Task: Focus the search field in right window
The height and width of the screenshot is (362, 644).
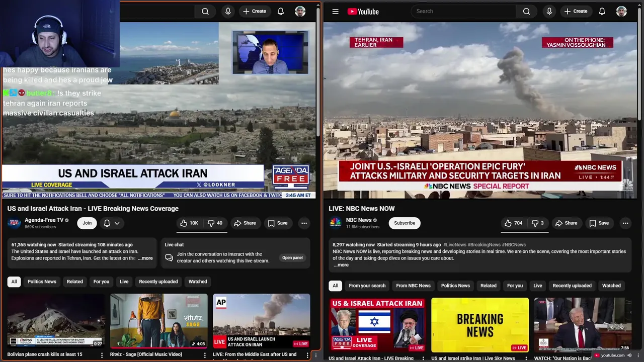Action: 463,11
